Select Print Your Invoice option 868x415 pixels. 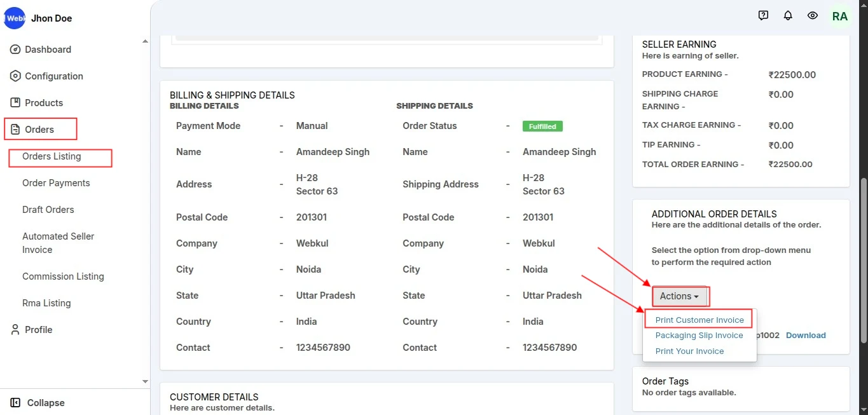click(x=689, y=351)
